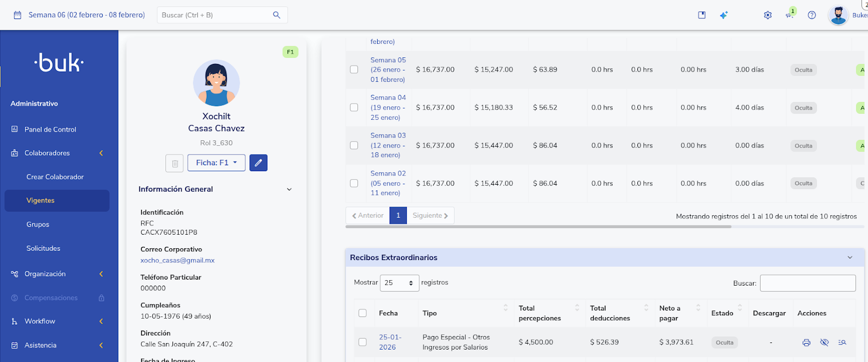Open the help question mark icon
Viewport: 868px width, 362px height.
tap(812, 15)
